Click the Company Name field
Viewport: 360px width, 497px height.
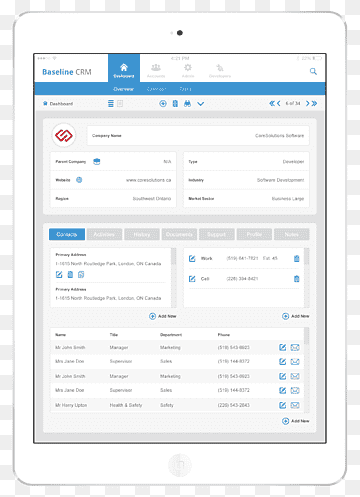[198, 136]
